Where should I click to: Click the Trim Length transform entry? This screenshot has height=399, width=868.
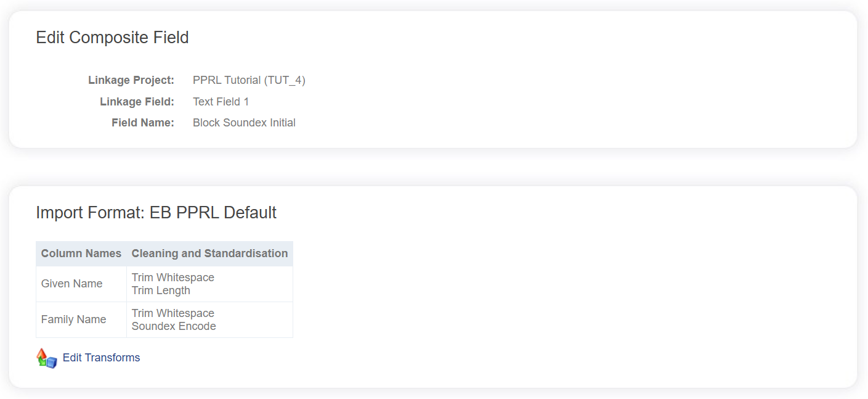tap(161, 290)
